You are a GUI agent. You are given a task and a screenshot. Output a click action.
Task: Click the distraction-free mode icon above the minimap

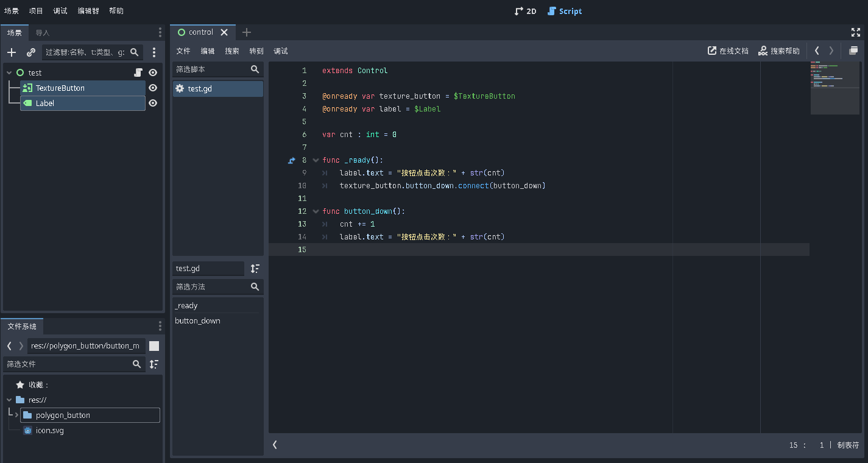[856, 32]
